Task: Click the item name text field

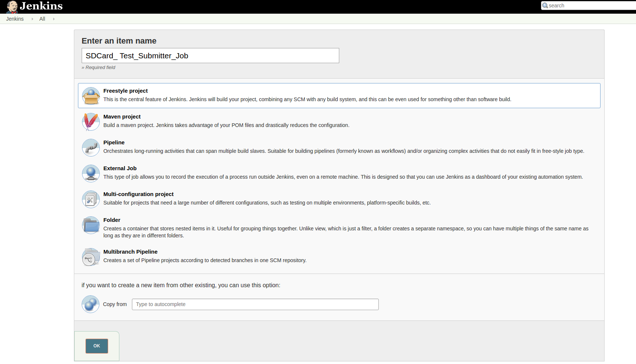Action: pos(210,56)
